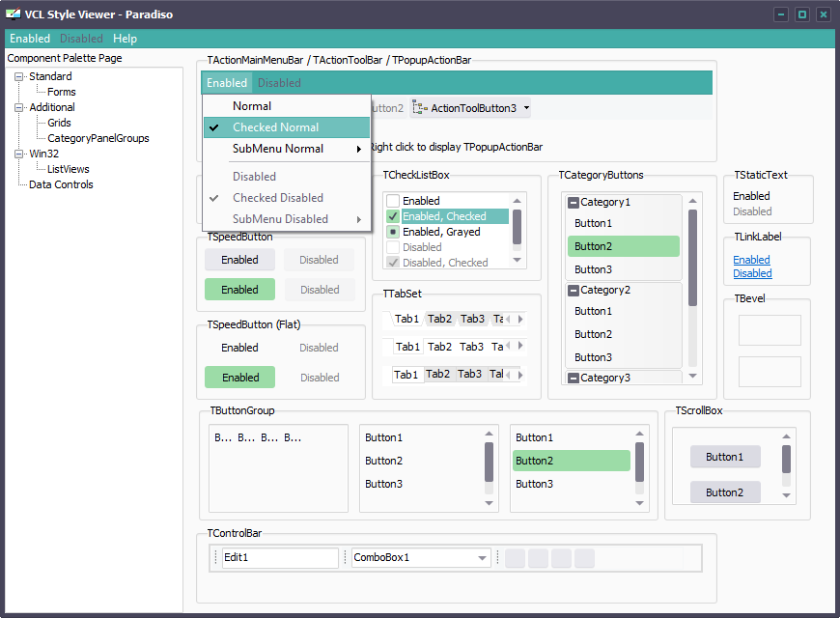Viewport: 840px width, 618px height.
Task: Uncheck the 'Enabled, Checked' list item checkbox
Action: [x=393, y=216]
